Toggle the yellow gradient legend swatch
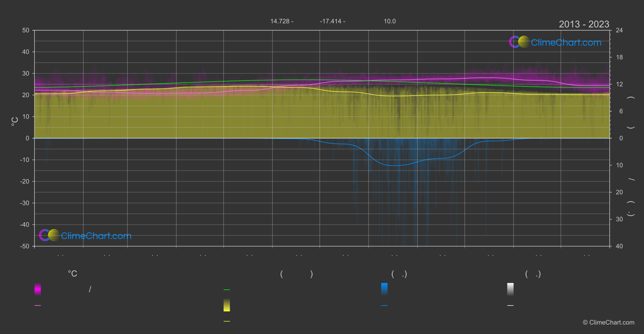 tap(227, 305)
